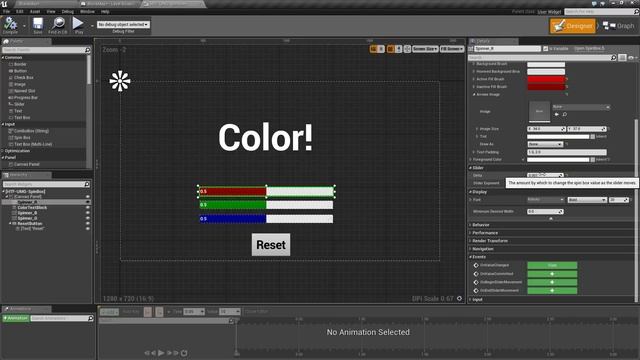The height and width of the screenshot is (360, 640).
Task: Collapse the Input palette category
Action: (3, 124)
